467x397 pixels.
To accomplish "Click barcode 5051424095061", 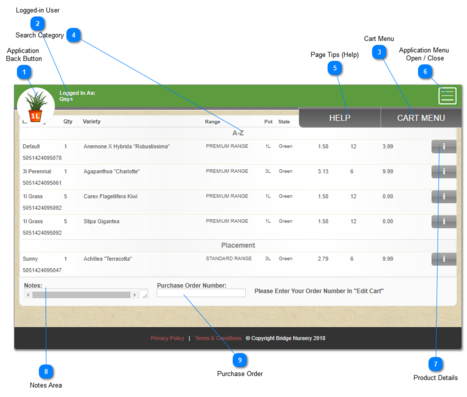I will coord(42,183).
